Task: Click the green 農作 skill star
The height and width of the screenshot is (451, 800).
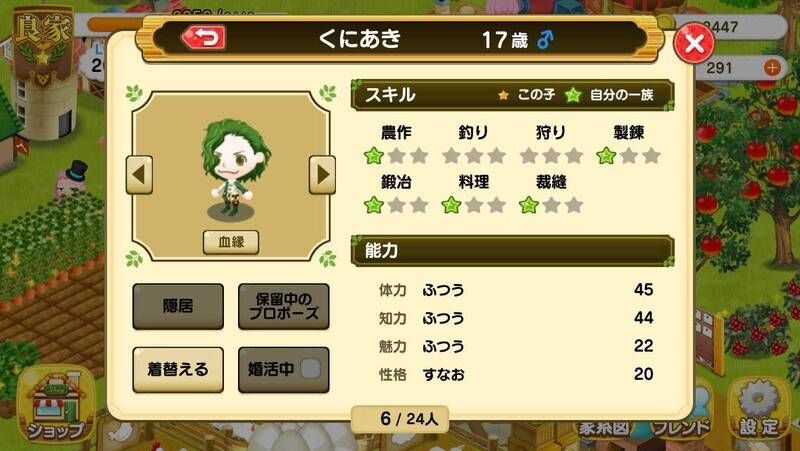Action: point(374,156)
